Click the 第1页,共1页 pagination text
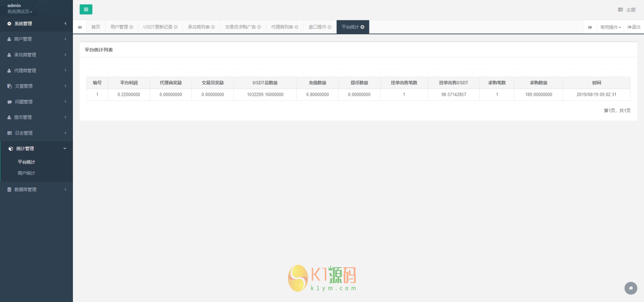This screenshot has height=302, width=644. click(617, 110)
